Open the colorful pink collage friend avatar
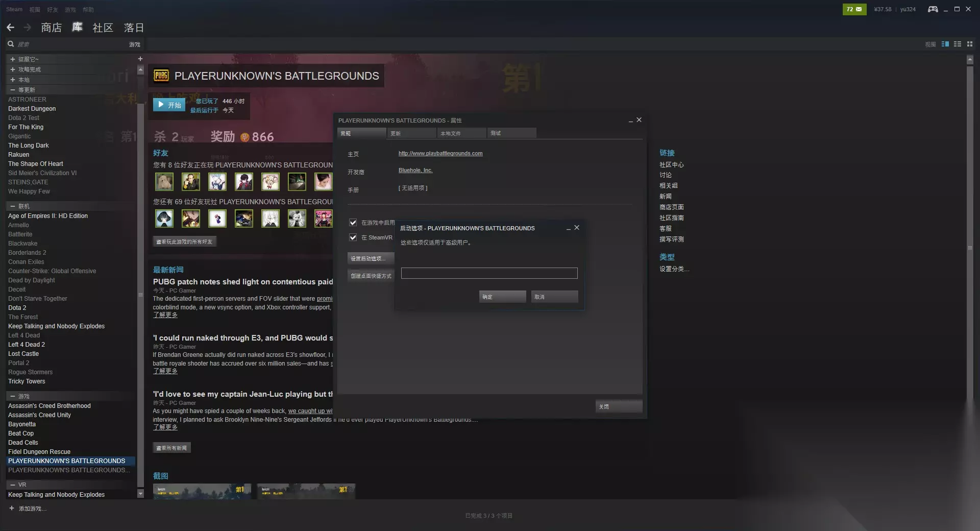 tap(324, 219)
